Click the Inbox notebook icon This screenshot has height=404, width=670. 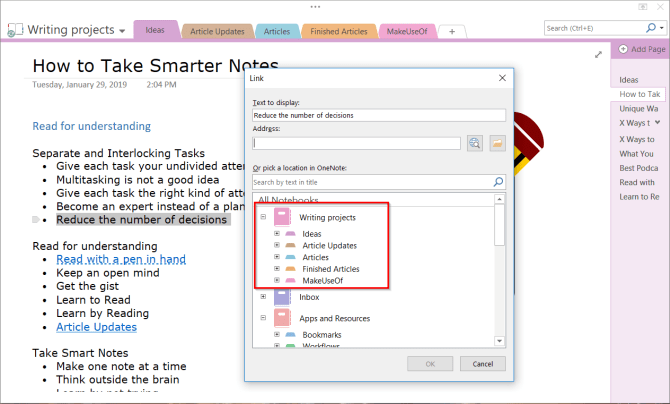click(281, 296)
